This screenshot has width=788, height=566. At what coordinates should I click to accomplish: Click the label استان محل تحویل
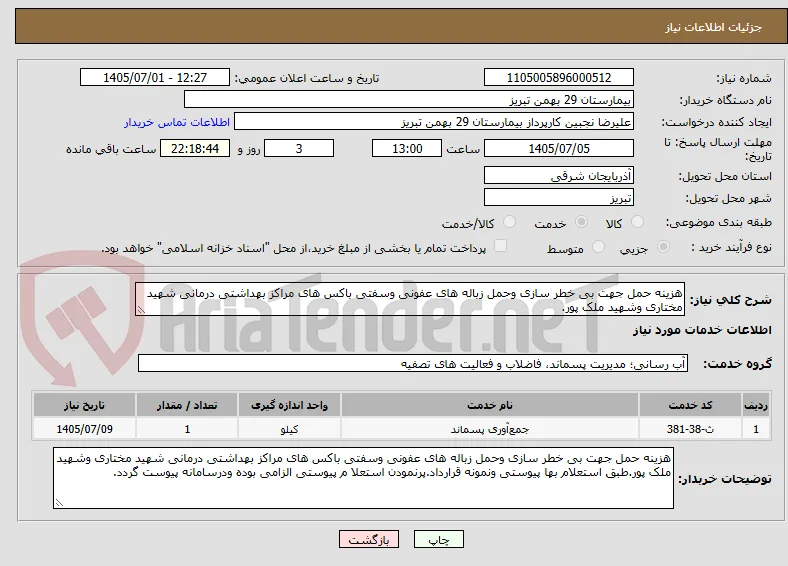pyautogui.click(x=725, y=176)
